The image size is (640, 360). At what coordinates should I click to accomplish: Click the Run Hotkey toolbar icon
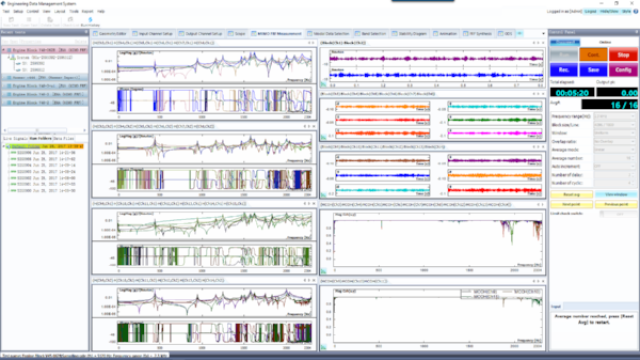point(90,19)
